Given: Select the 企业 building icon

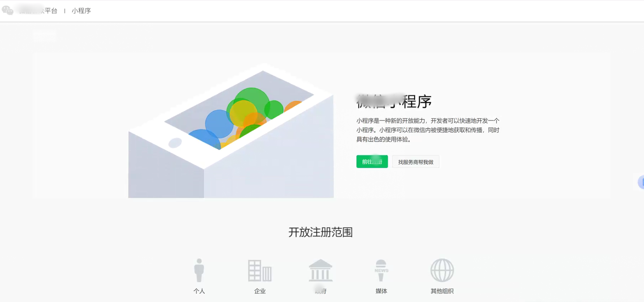Looking at the screenshot, I should click(x=260, y=270).
